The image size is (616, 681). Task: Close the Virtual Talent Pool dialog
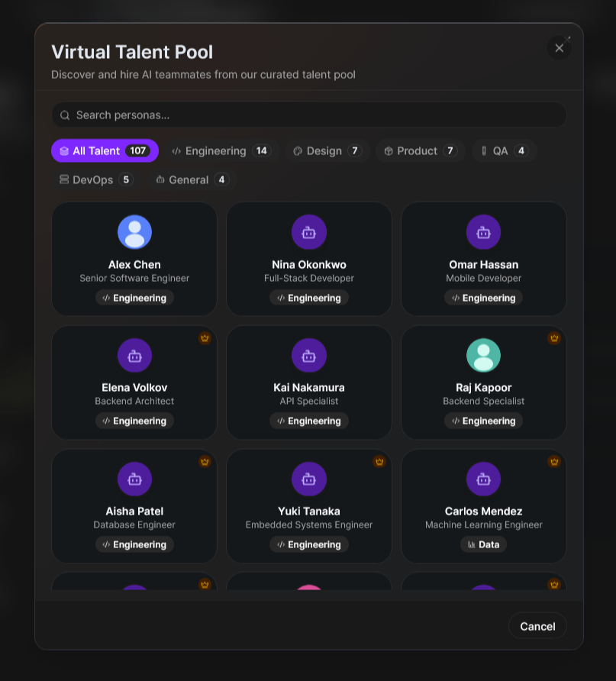coord(559,48)
